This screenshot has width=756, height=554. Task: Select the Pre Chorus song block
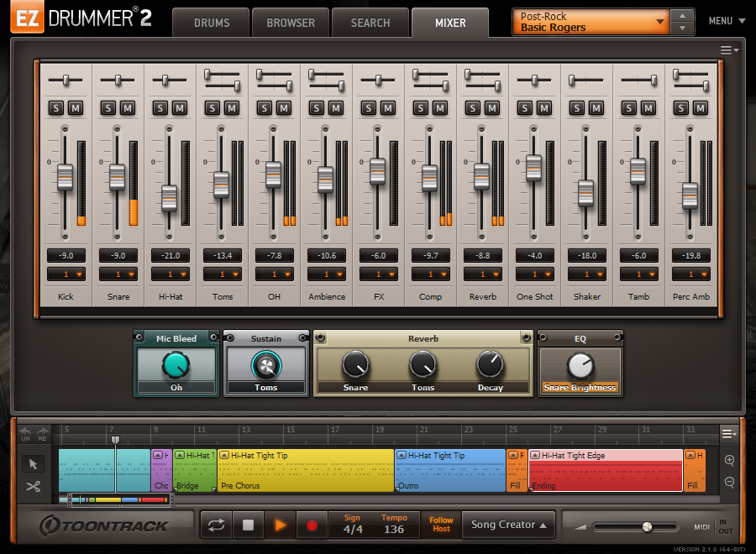306,471
